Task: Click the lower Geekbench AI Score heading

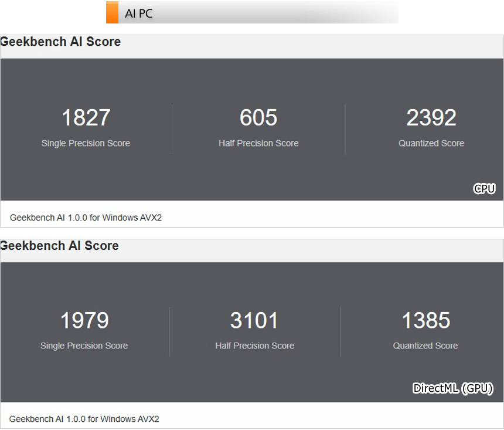Action: 59,245
